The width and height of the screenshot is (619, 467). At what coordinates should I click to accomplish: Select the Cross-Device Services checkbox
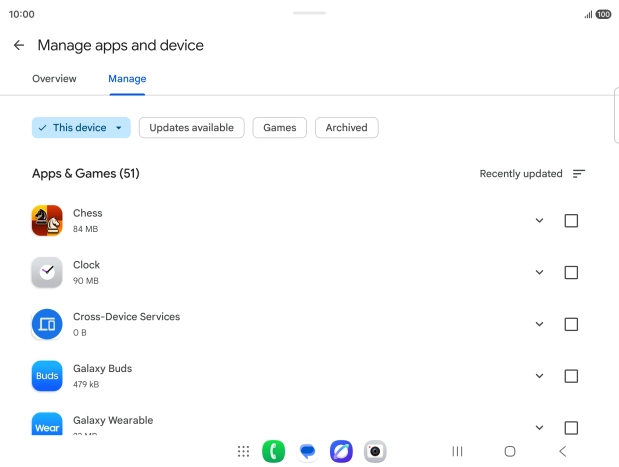click(x=571, y=324)
